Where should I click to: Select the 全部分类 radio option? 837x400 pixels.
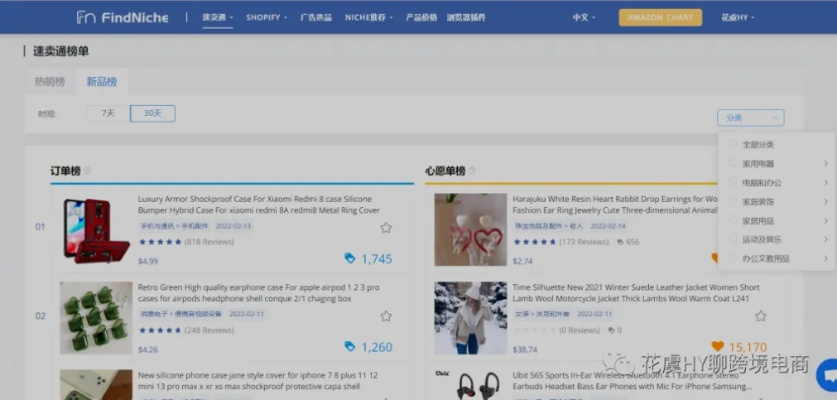733,144
